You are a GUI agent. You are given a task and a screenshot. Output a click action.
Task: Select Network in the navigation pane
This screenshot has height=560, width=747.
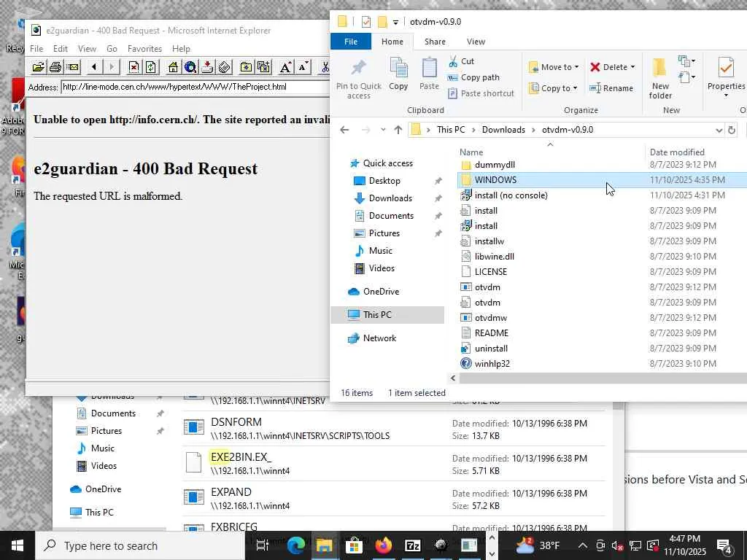click(x=379, y=338)
